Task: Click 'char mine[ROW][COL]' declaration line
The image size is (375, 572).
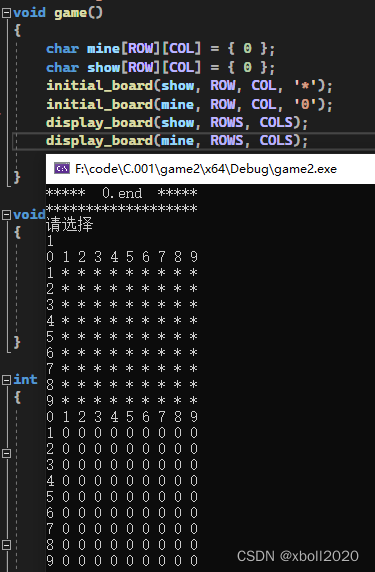Action: tap(161, 49)
